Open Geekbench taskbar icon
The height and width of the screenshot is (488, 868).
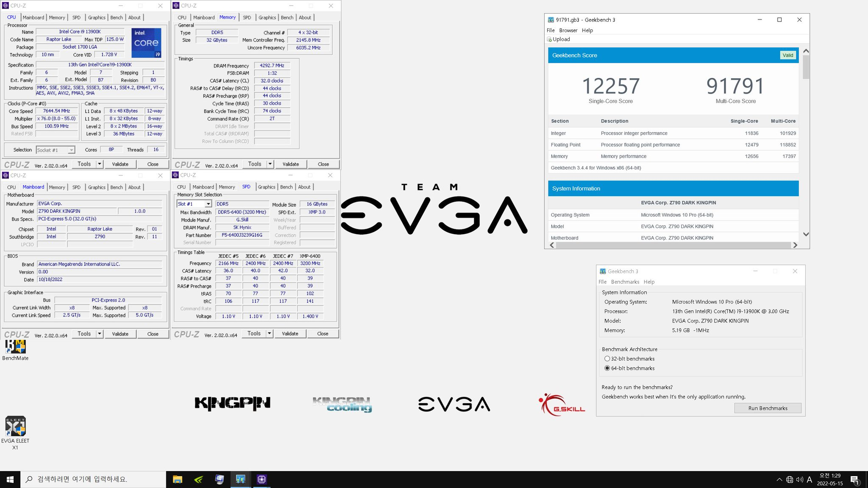coord(240,480)
